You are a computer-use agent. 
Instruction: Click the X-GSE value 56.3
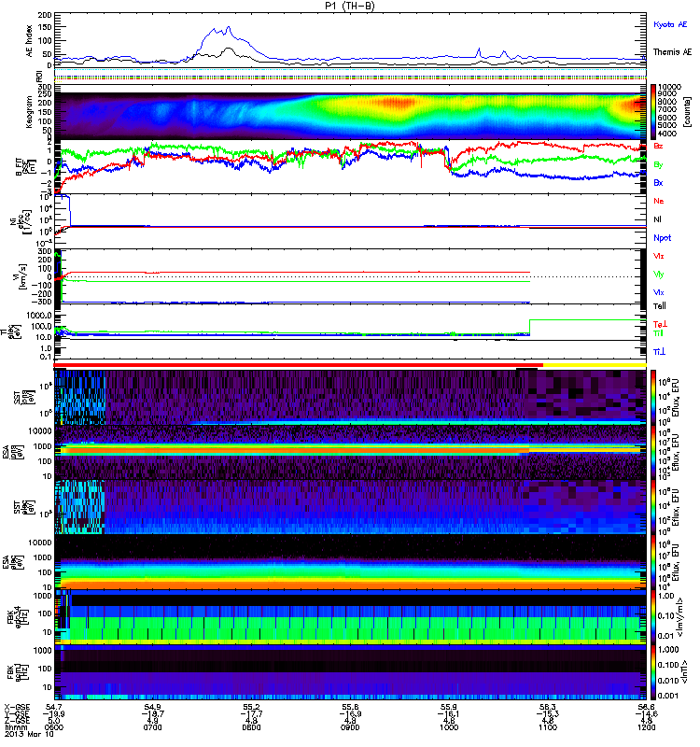[x=548, y=708]
